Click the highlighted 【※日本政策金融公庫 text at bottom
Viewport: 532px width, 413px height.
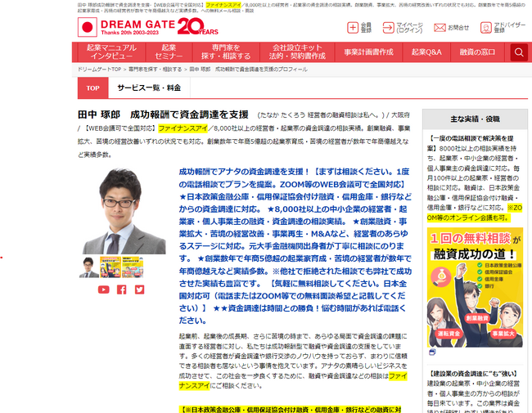[290, 410]
